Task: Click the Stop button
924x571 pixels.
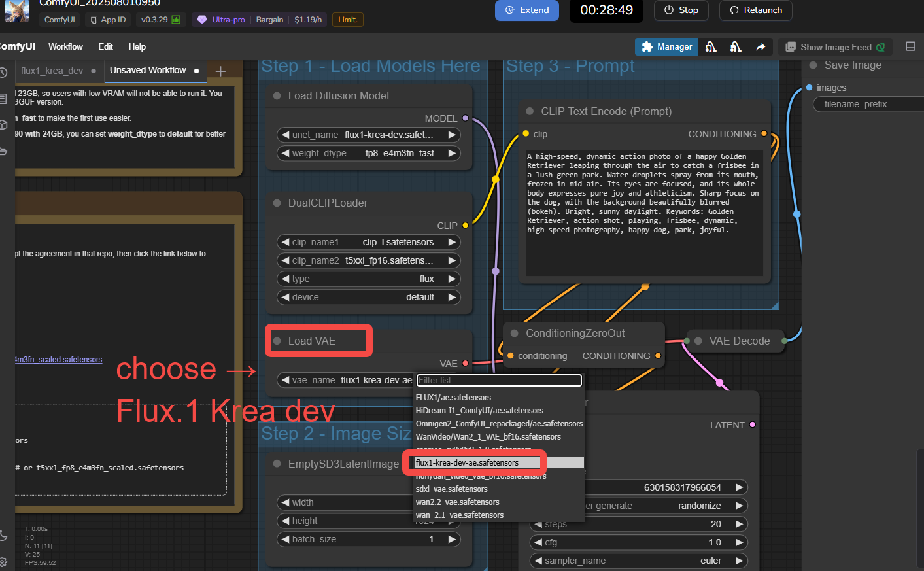Action: tap(681, 10)
